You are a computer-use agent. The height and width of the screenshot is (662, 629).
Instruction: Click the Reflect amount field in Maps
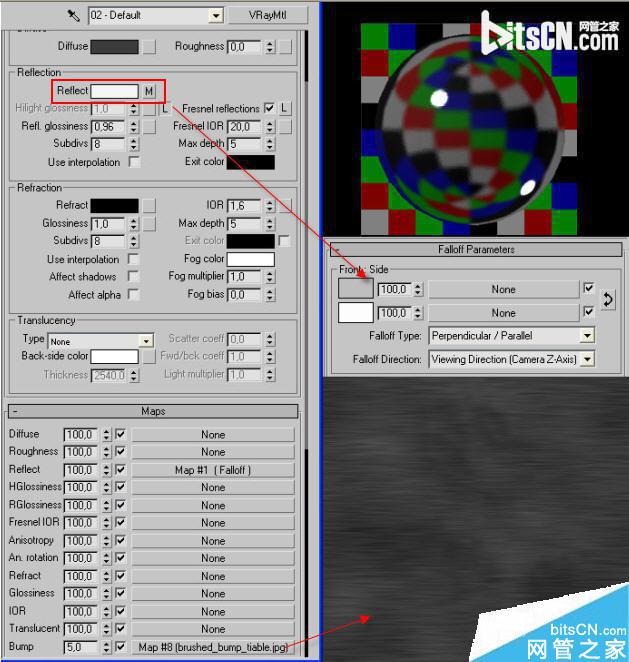81,470
